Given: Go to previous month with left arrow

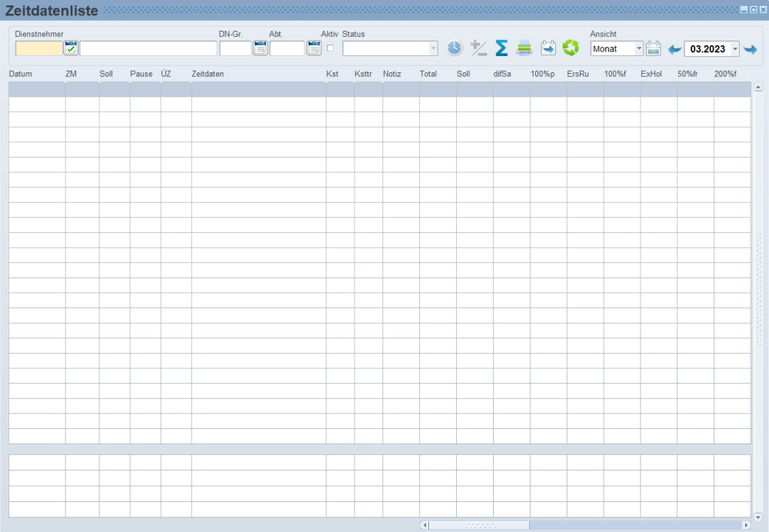Looking at the screenshot, I should 674,49.
